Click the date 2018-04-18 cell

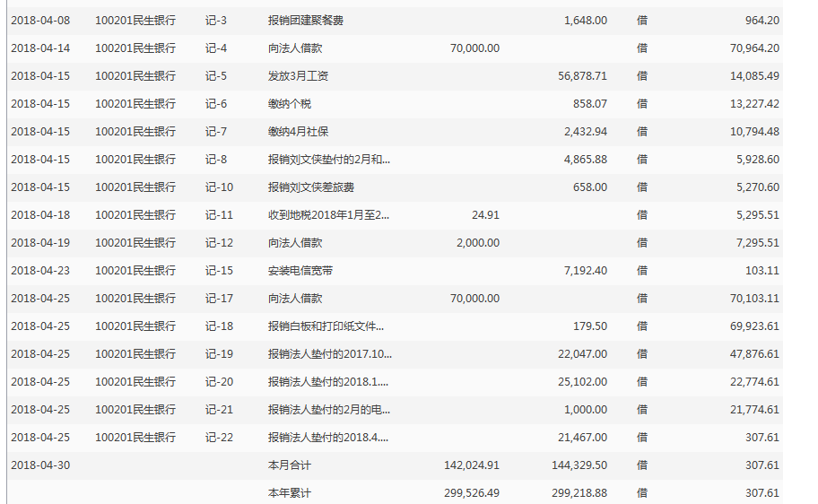coord(39,215)
